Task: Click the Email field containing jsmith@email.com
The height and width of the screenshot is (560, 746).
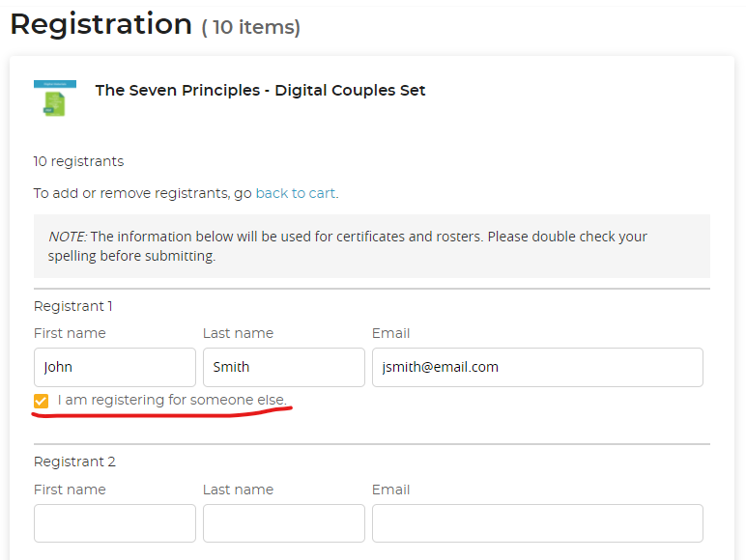Action: pos(536,367)
